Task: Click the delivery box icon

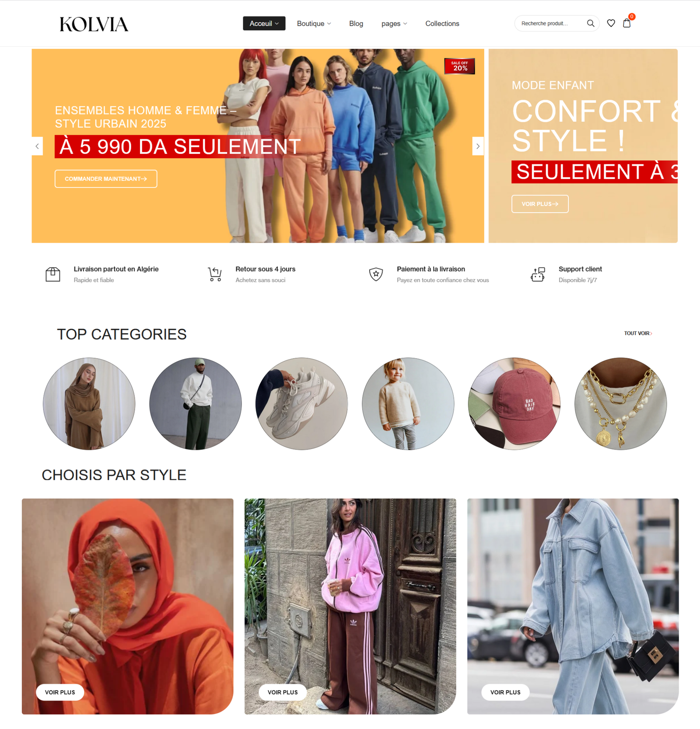Action: click(x=53, y=274)
